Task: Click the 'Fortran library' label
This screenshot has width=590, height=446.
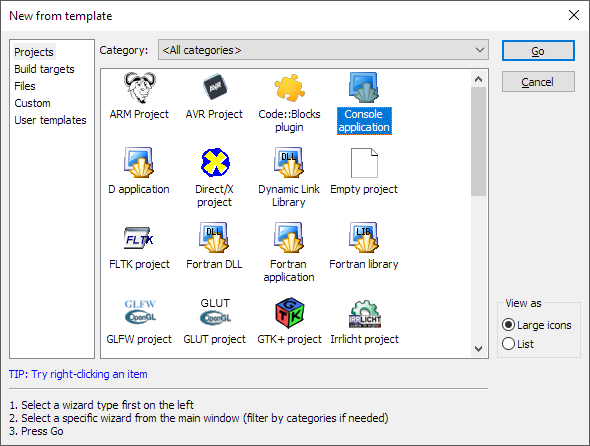Action: click(x=364, y=264)
